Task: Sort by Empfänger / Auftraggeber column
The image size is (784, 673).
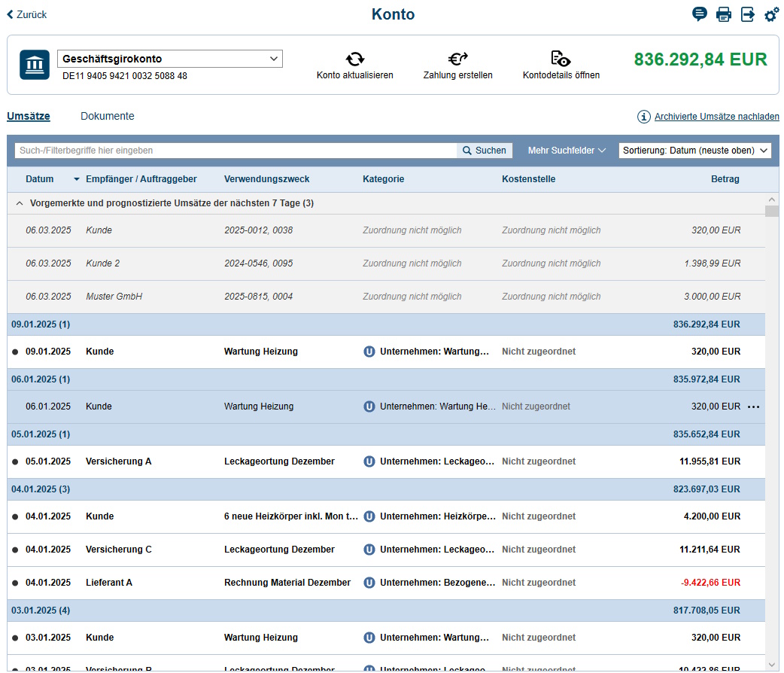Action: (141, 179)
